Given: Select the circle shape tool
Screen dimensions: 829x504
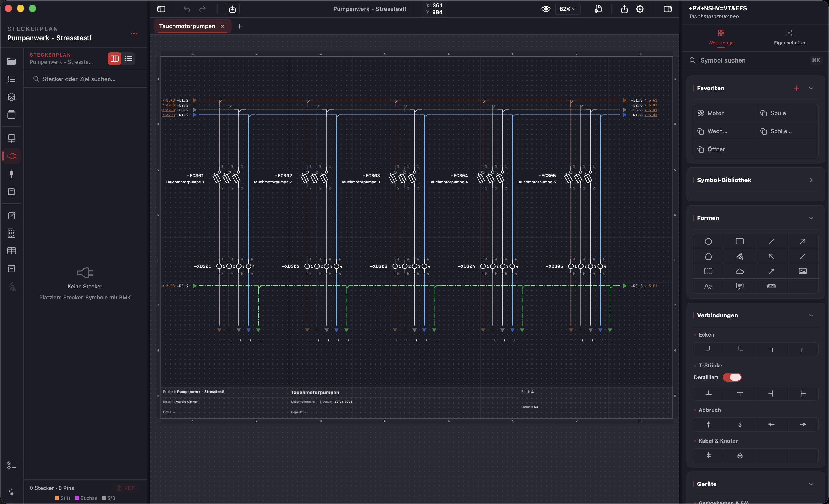Looking at the screenshot, I should (708, 242).
